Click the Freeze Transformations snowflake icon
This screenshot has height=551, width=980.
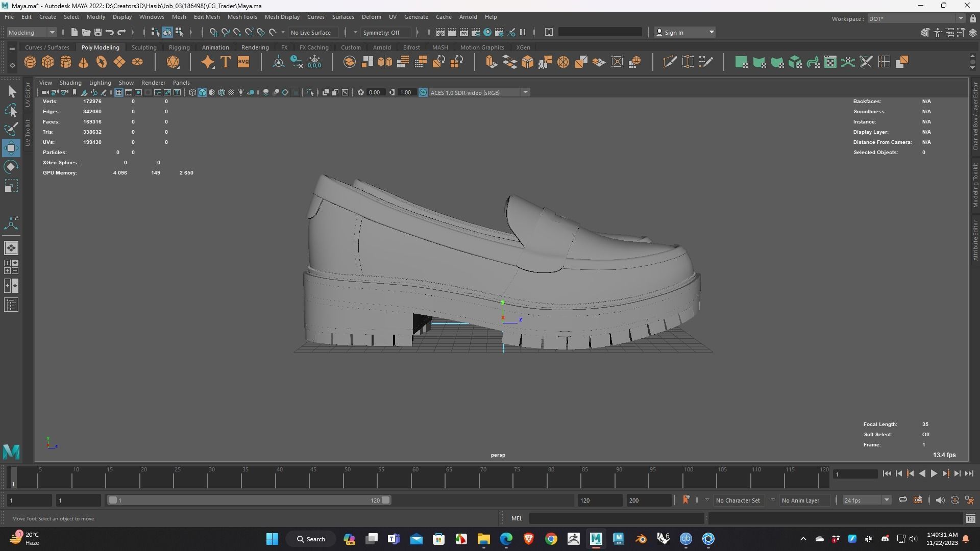click(314, 62)
